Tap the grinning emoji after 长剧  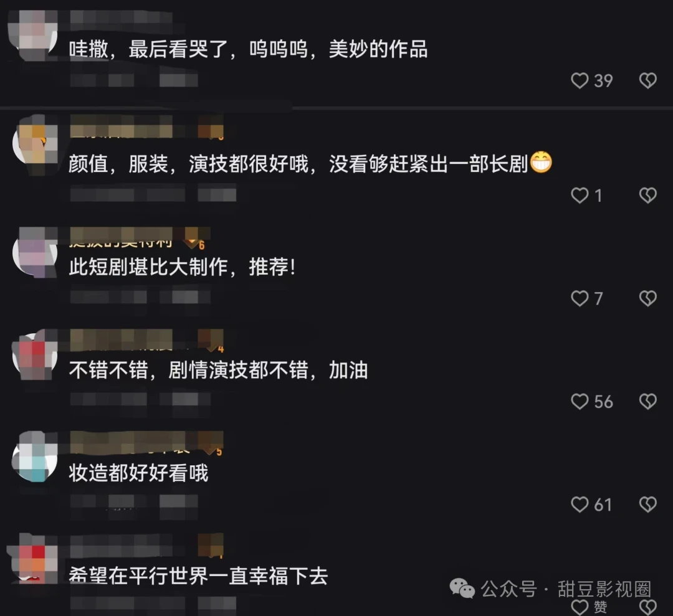coord(541,162)
